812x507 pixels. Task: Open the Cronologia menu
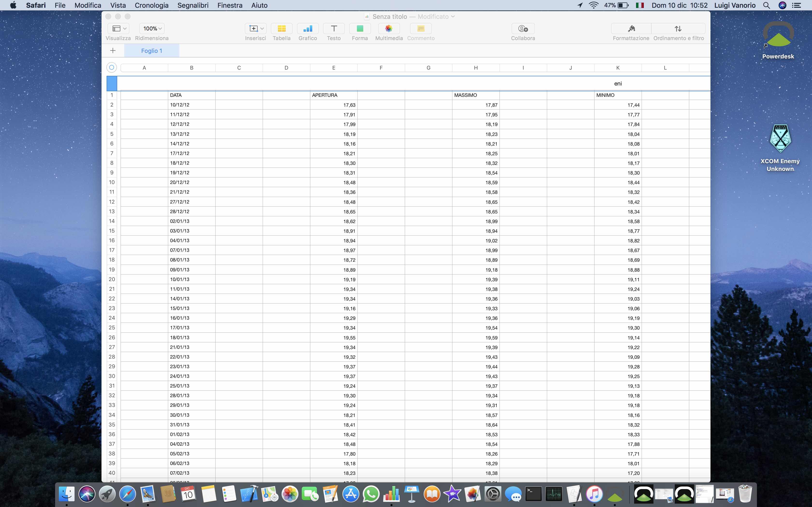pyautogui.click(x=152, y=5)
